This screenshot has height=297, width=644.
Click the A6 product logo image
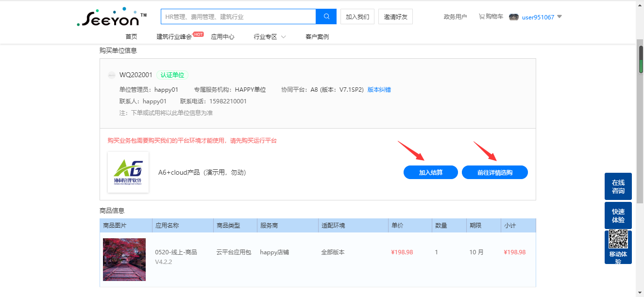point(128,172)
